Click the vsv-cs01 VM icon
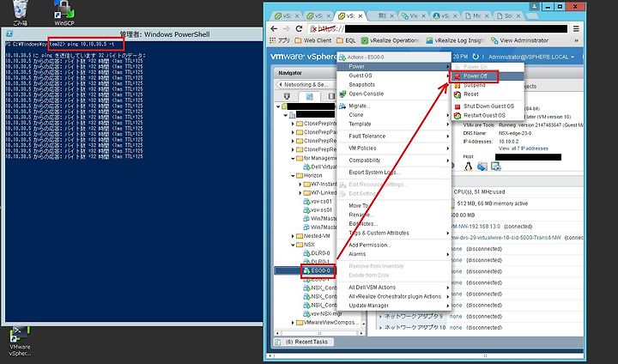Viewport: 618px width, 364px height. pyautogui.click(x=306, y=202)
